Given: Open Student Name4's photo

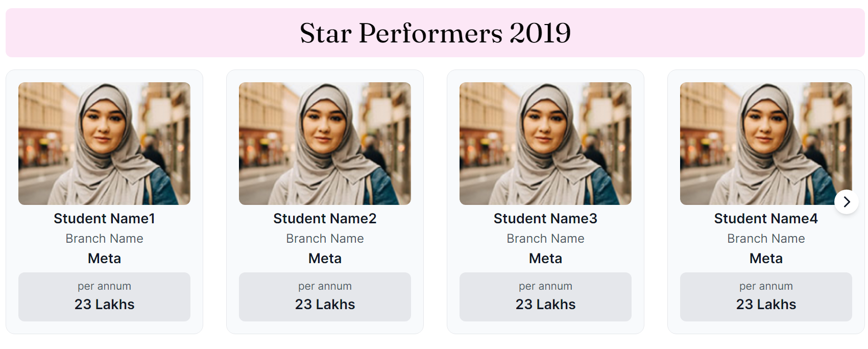Looking at the screenshot, I should [x=766, y=143].
